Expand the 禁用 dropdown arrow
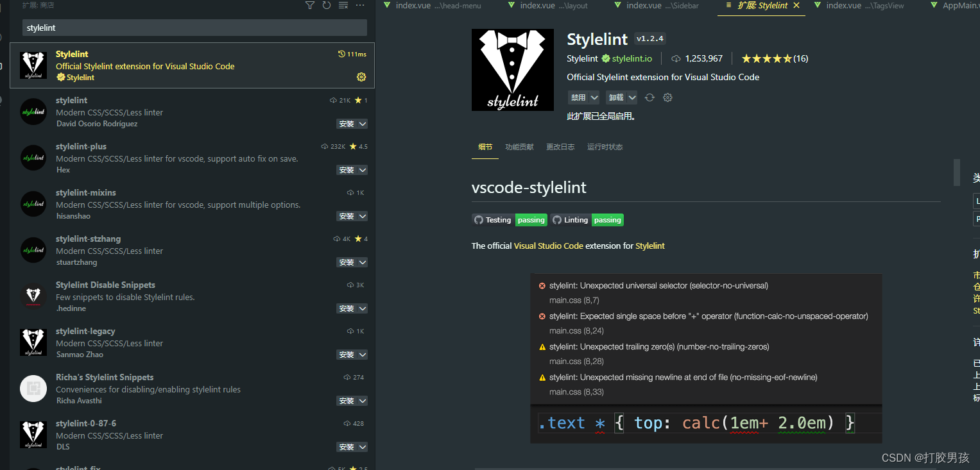 tap(594, 97)
